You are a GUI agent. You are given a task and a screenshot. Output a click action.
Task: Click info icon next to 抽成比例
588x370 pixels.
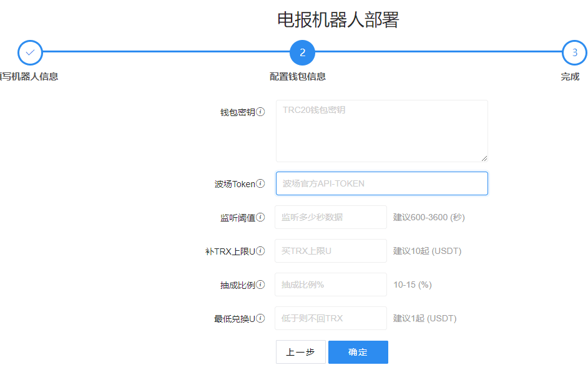tap(261, 285)
